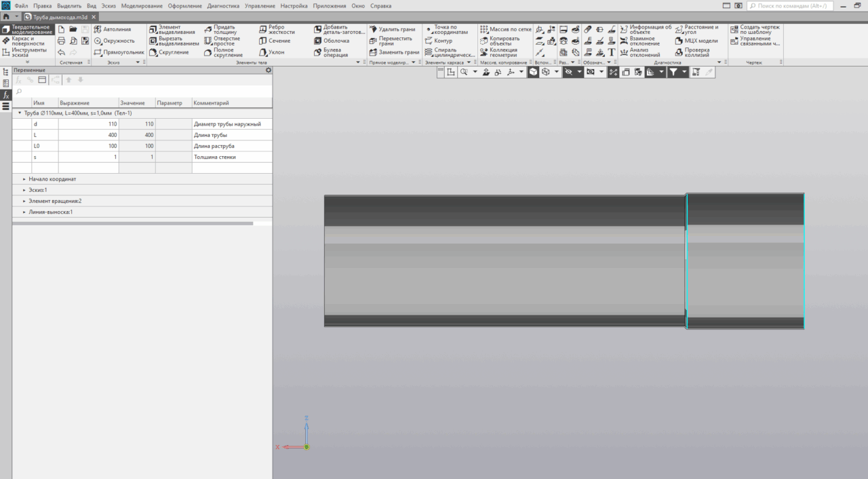The width and height of the screenshot is (868, 479).
Task: Click the expression cell for variable L
Action: 88,135
